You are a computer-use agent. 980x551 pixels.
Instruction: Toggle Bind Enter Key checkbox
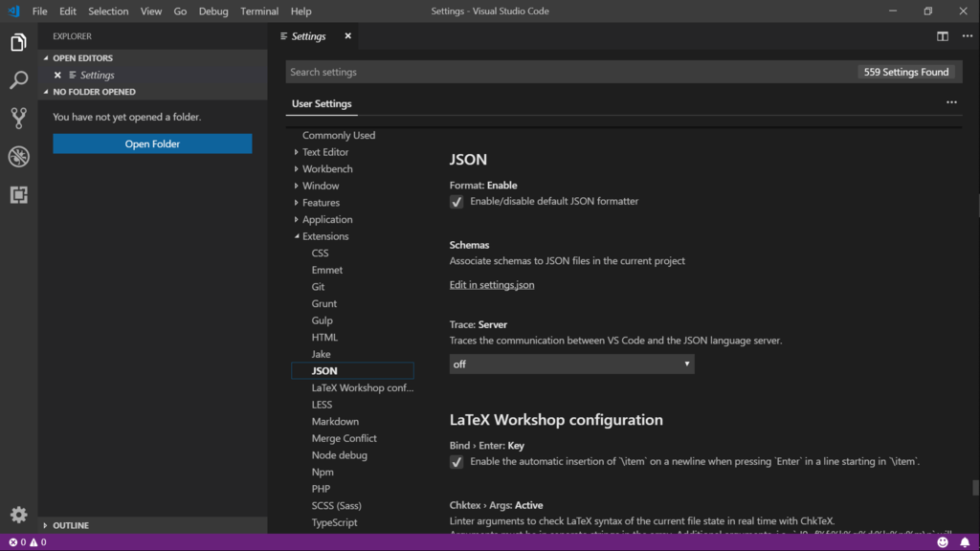[x=457, y=462]
